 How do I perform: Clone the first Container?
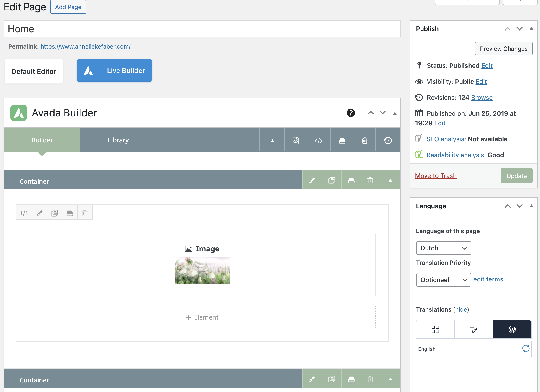pos(332,181)
